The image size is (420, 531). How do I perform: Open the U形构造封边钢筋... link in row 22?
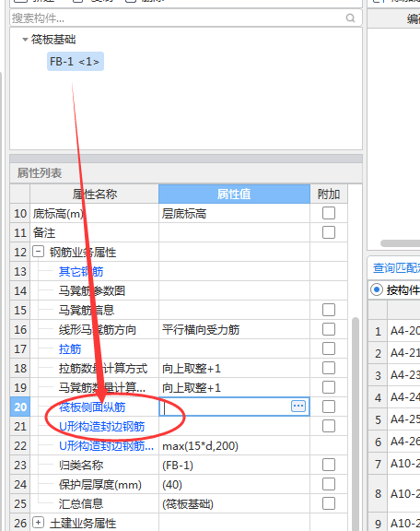(x=106, y=445)
